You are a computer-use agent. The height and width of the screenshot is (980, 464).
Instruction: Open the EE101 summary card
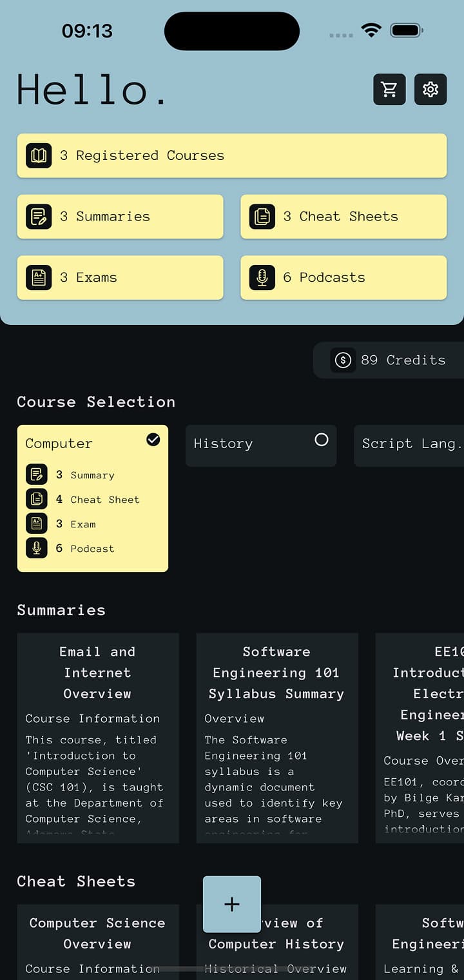(x=420, y=738)
